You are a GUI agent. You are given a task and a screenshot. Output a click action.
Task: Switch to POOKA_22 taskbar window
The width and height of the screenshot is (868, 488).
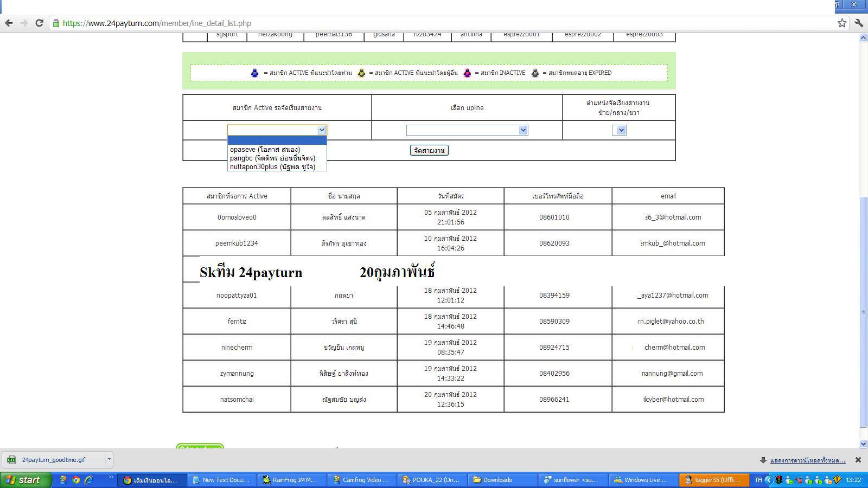(431, 480)
